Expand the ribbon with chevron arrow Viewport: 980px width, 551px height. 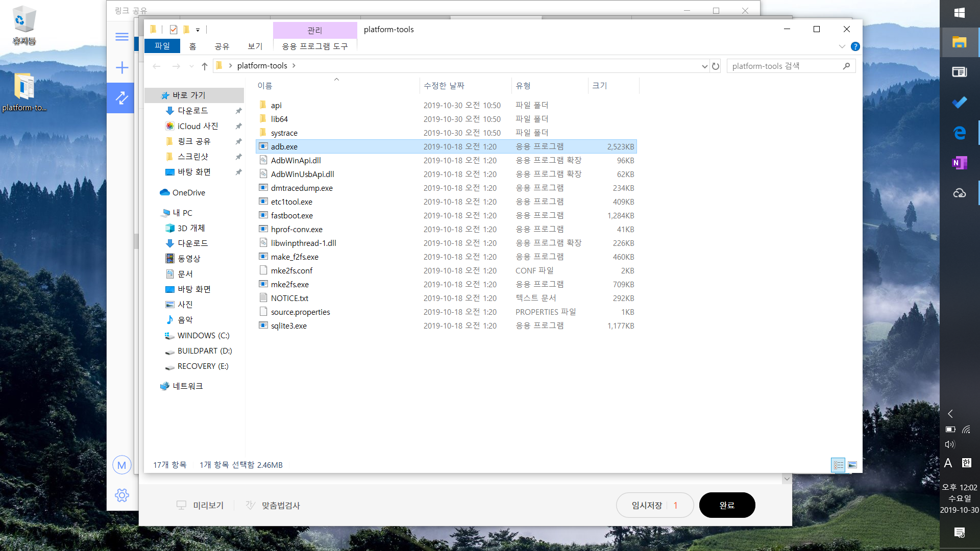842,46
